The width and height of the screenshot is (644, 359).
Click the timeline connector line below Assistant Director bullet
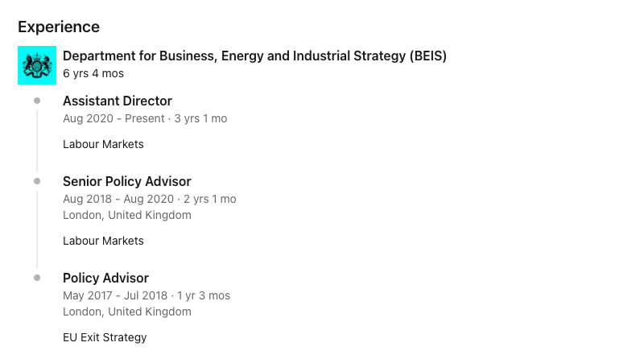tap(37, 141)
